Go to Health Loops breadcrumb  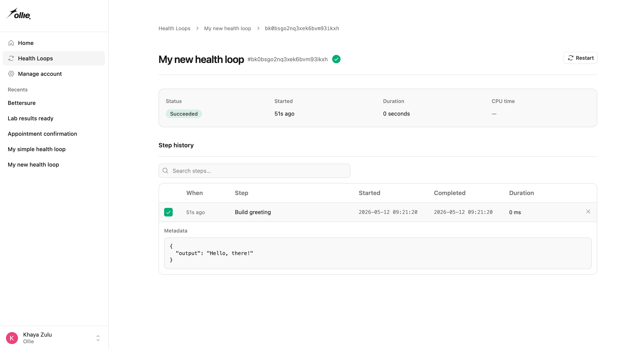[x=175, y=28]
